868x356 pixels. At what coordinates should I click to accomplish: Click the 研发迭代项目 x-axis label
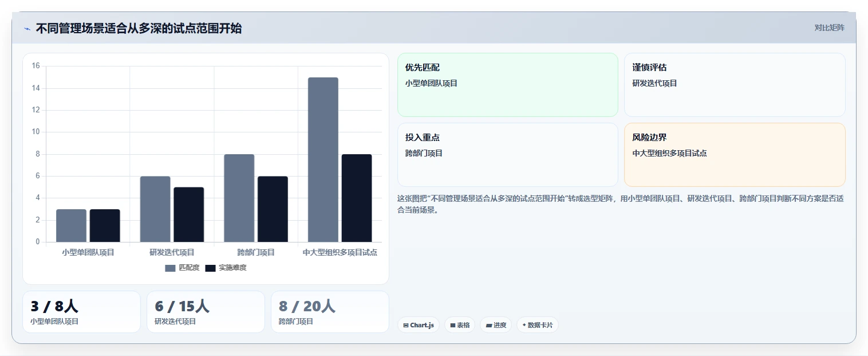[x=172, y=252]
